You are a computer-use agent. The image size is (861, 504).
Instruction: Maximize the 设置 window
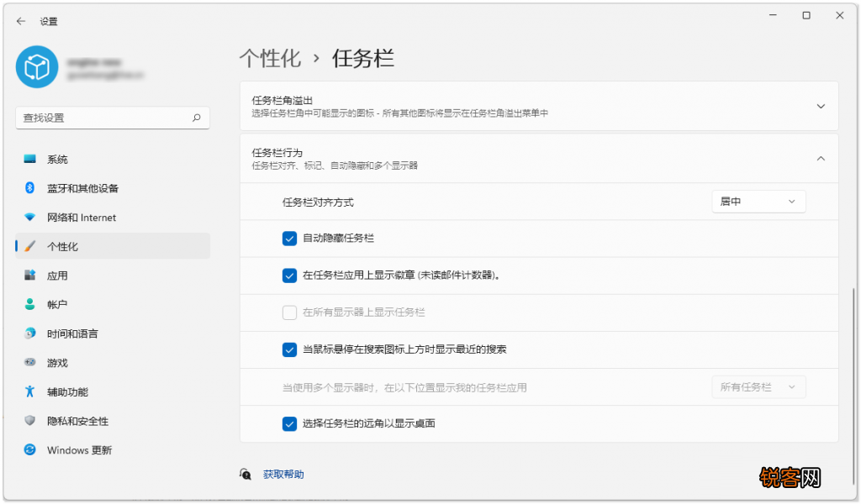[x=806, y=15]
